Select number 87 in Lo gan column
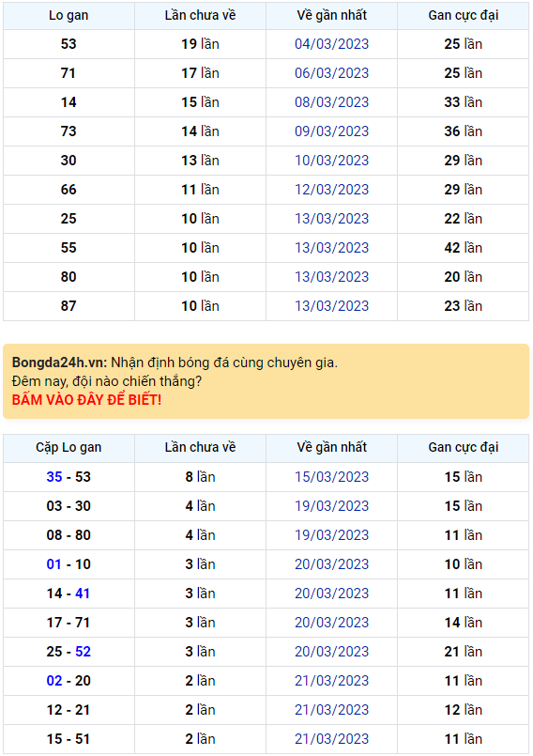 click(x=69, y=305)
